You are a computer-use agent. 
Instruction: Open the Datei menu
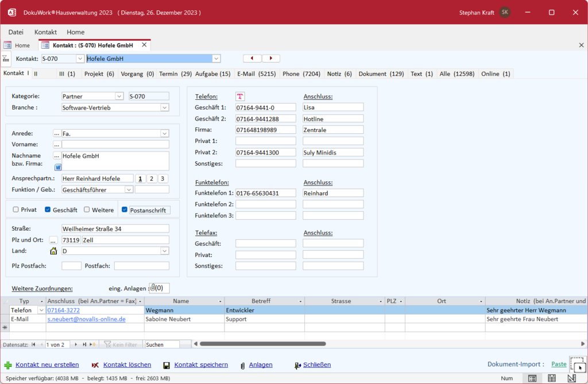16,32
